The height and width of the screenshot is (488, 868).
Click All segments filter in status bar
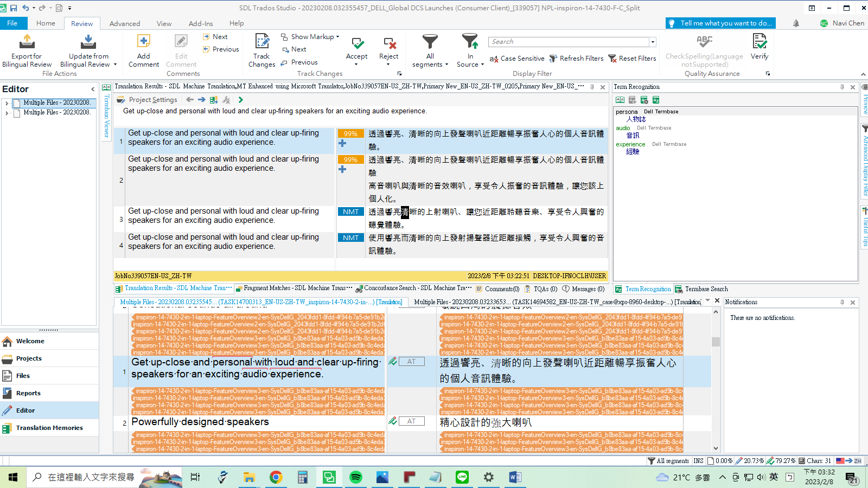(668, 461)
